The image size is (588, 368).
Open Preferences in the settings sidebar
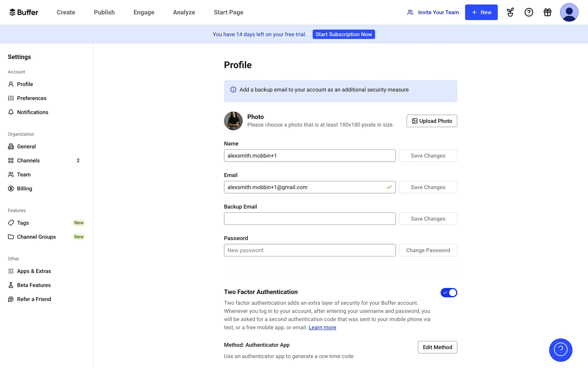[x=32, y=98]
